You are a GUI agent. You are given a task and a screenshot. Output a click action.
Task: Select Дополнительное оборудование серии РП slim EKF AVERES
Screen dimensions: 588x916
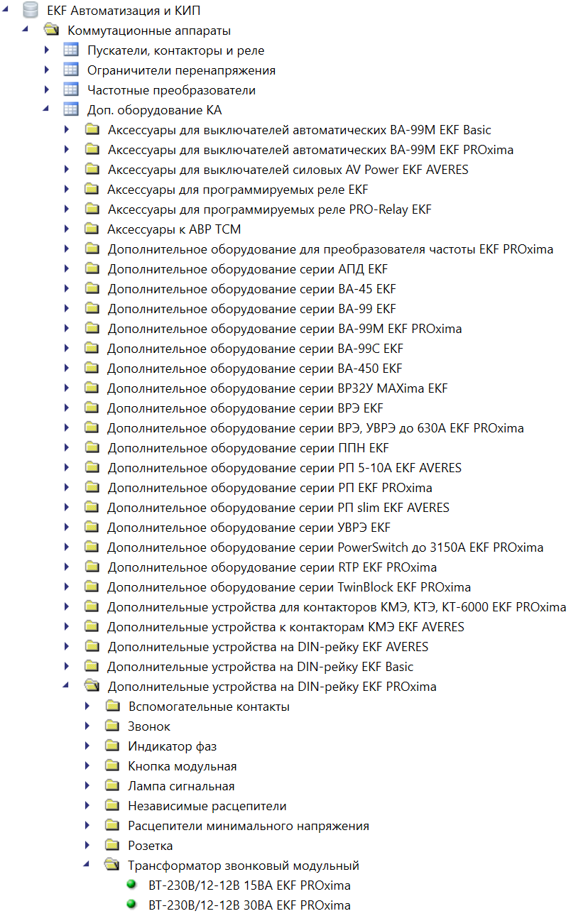click(x=278, y=508)
